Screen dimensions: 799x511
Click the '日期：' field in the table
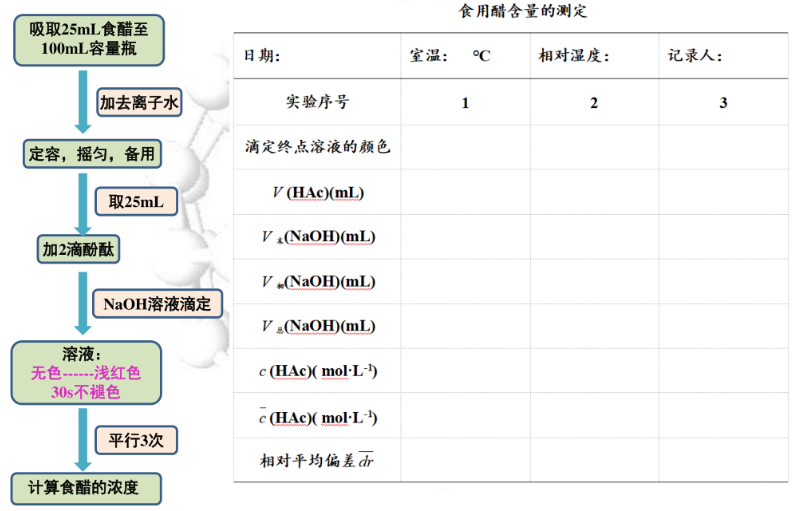[x=263, y=56]
